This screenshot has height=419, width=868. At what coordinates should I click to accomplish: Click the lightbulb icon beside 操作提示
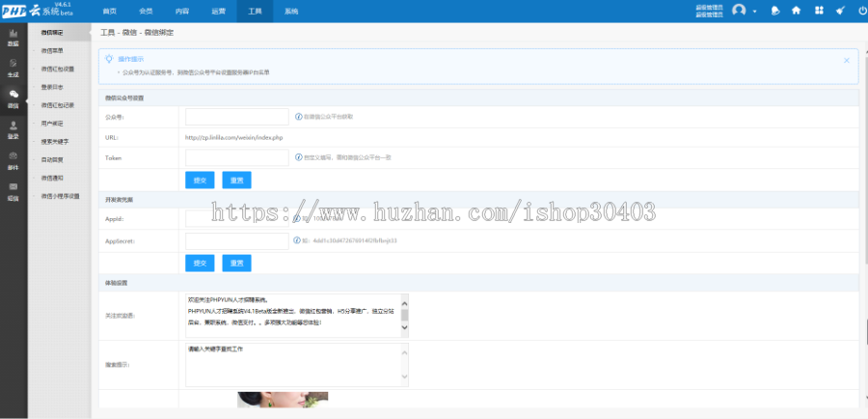point(110,58)
